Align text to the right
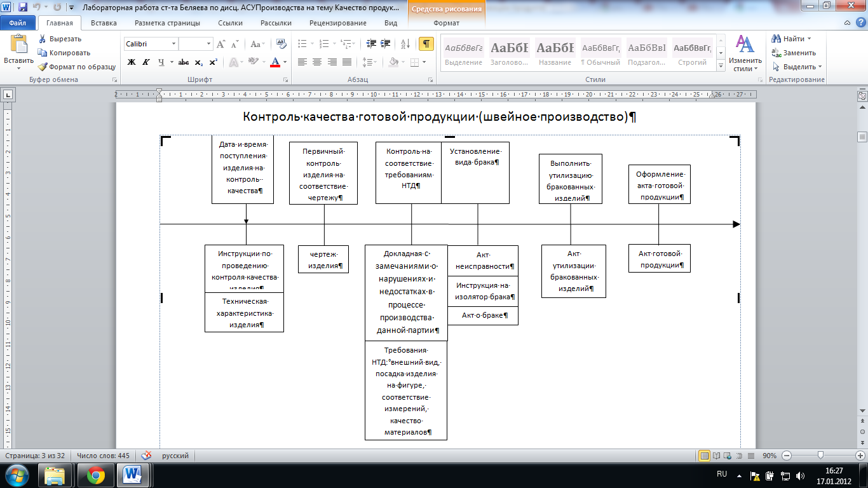Screen dimensions: 868x488 332,62
